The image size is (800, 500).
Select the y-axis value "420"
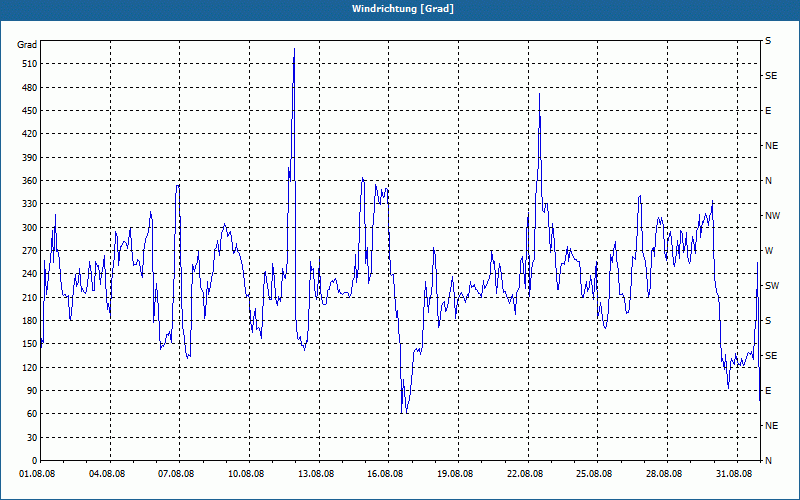click(x=30, y=134)
